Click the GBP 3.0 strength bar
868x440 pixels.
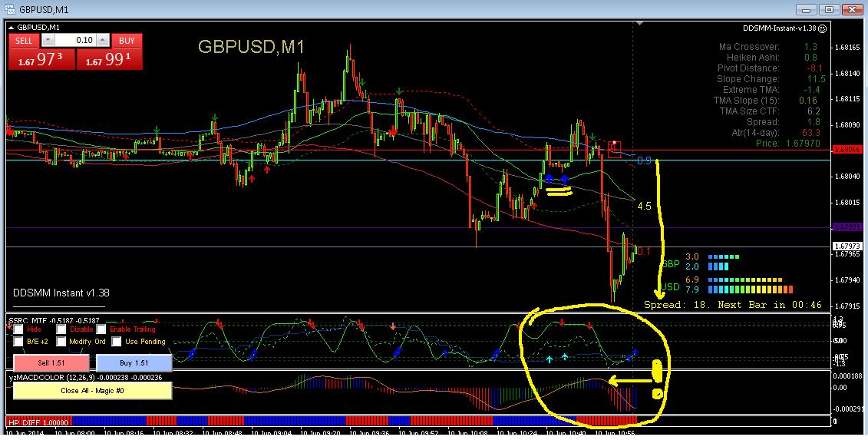724,257
